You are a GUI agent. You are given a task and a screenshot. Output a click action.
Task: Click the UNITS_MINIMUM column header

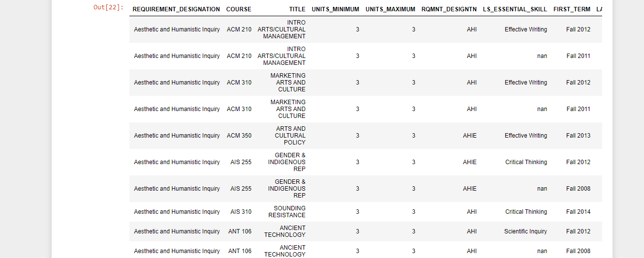(x=336, y=9)
